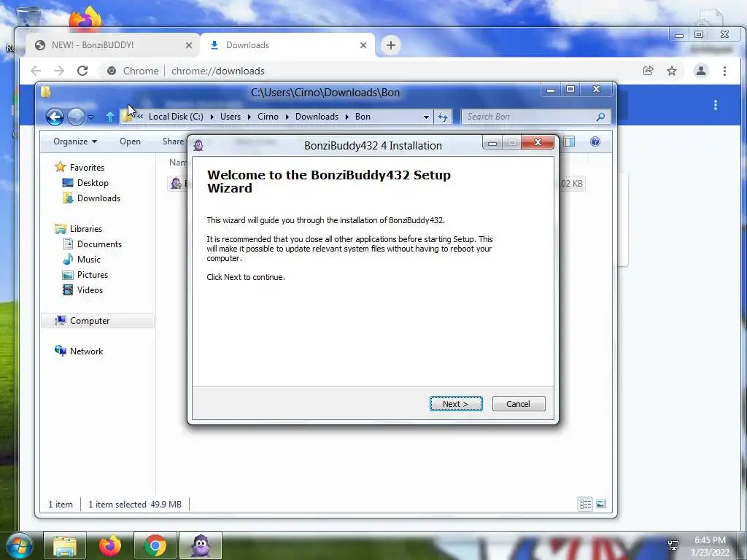The height and width of the screenshot is (560, 747).
Task: Open Chrome from taskbar
Action: coord(155,545)
